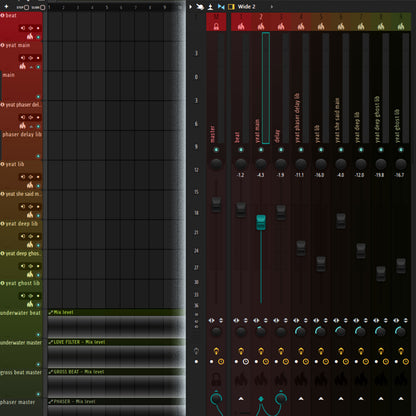Arm recording on the yeat main playlist track
Image resolution: width=416 pixels, height=416 pixels.
38,58
